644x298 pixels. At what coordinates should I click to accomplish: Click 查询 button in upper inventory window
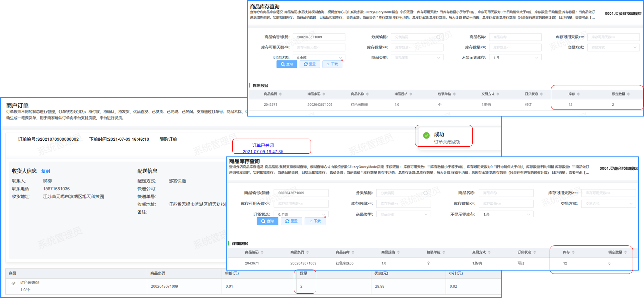coord(287,64)
